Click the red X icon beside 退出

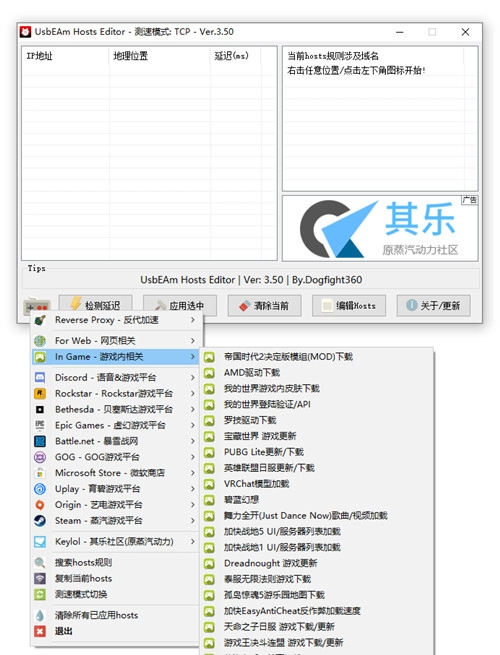tap(40, 631)
